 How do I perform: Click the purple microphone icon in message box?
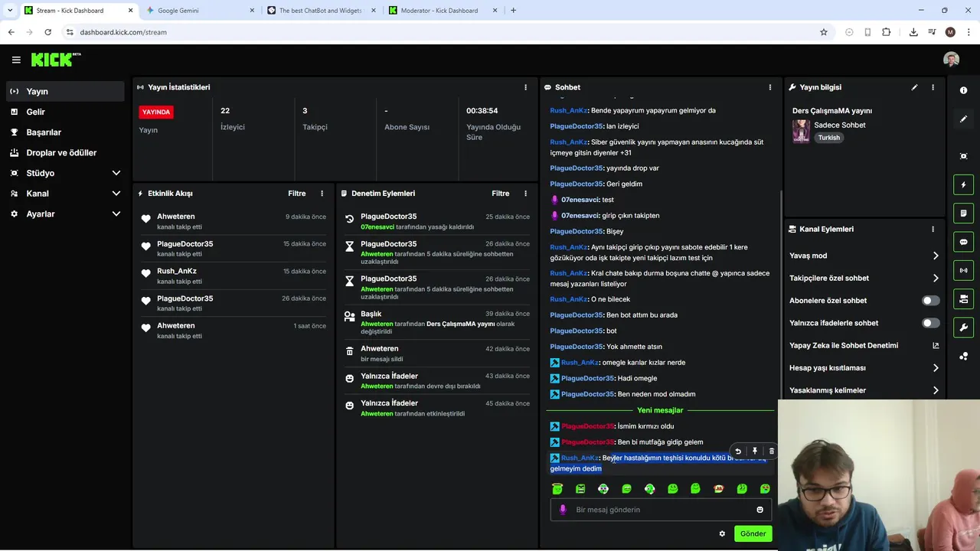[563, 510]
